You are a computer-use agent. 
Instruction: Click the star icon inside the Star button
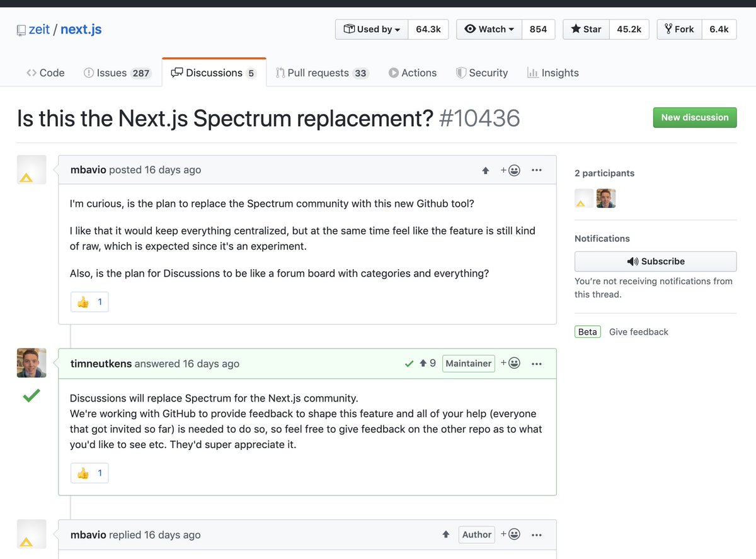576,29
